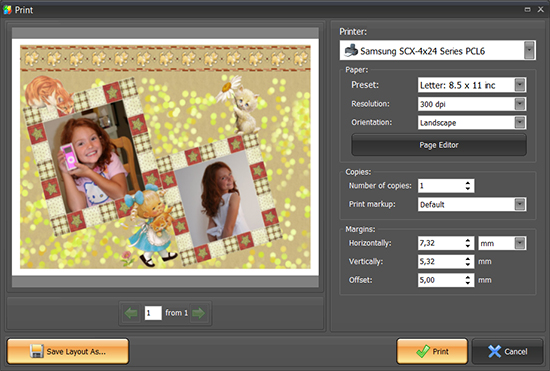This screenshot has width=550, height=371.
Task: Click the Offset stepper arrows
Action: [468, 280]
